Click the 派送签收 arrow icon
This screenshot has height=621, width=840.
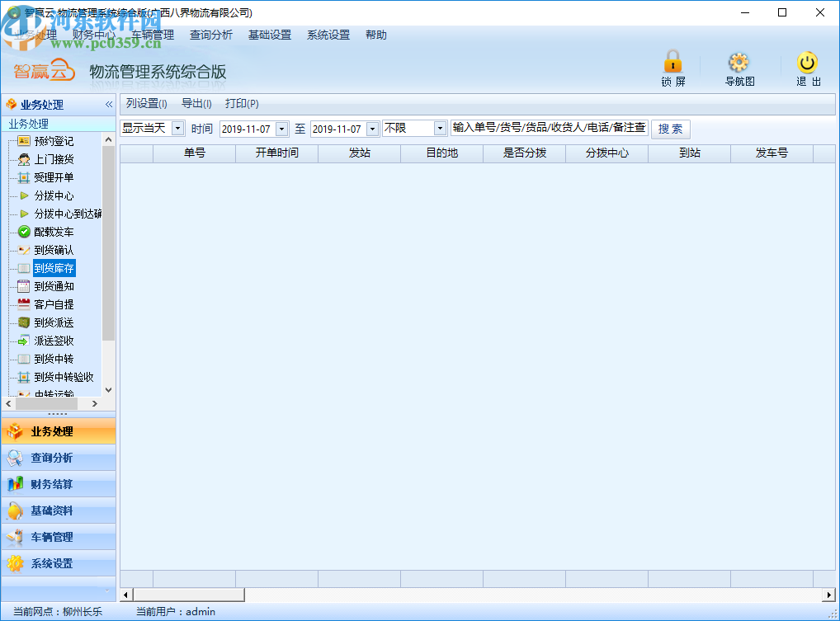coord(24,341)
